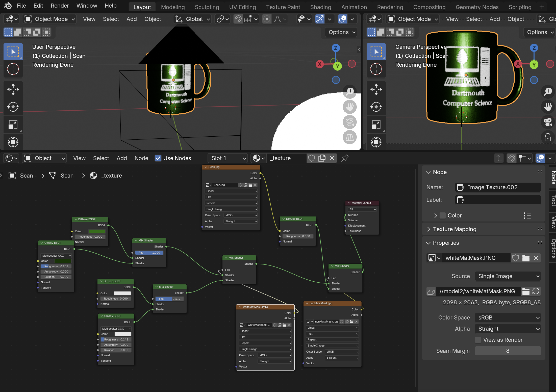The width and height of the screenshot is (556, 392).
Task: Open Alpha Straight dropdown in sidebar
Action: (508, 329)
